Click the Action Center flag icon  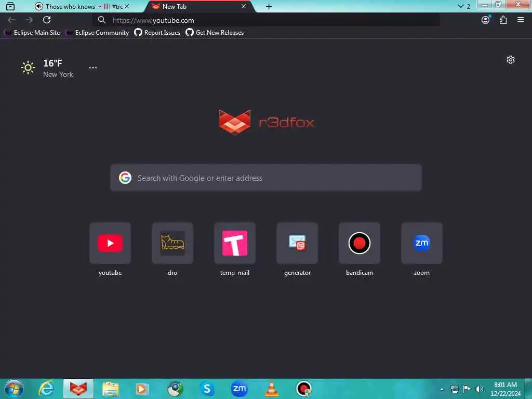tap(467, 389)
